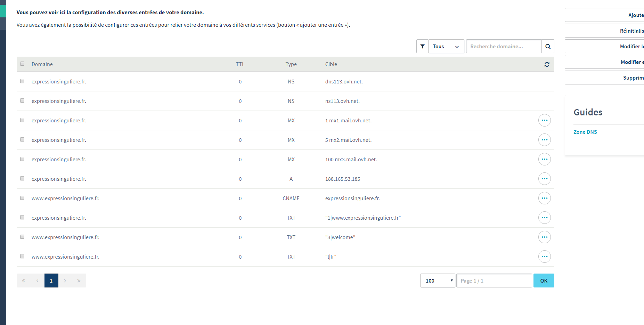Image resolution: width=644 pixels, height=325 pixels.
Task: Click the search magnifier icon
Action: click(x=548, y=46)
